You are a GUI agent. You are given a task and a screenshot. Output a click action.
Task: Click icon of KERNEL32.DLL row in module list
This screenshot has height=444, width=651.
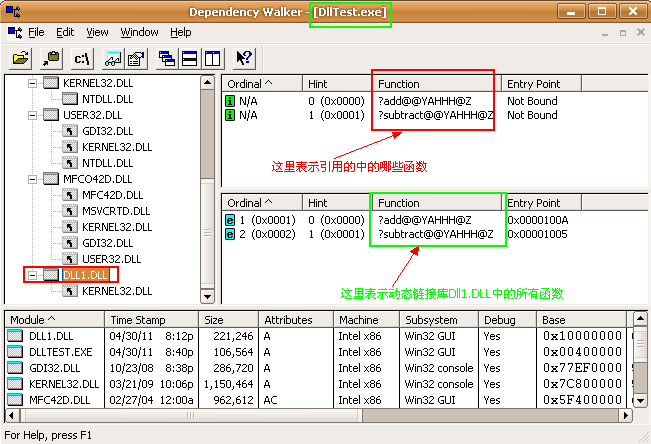pos(15,384)
